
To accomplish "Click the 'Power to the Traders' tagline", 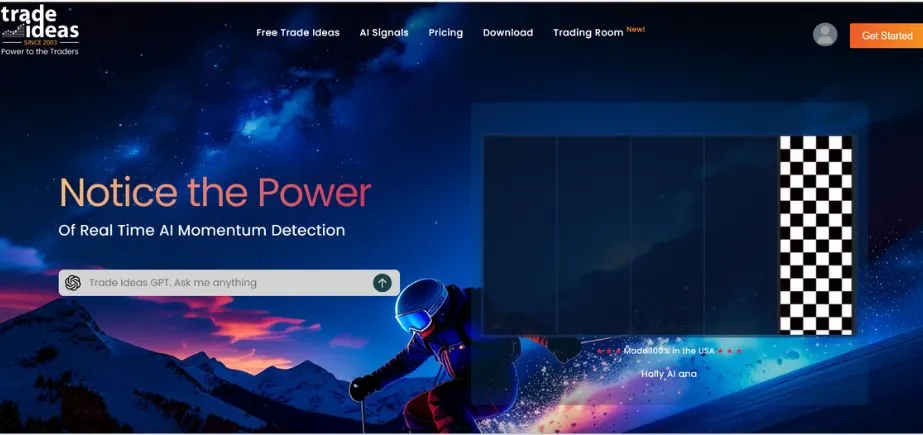I will (40, 51).
